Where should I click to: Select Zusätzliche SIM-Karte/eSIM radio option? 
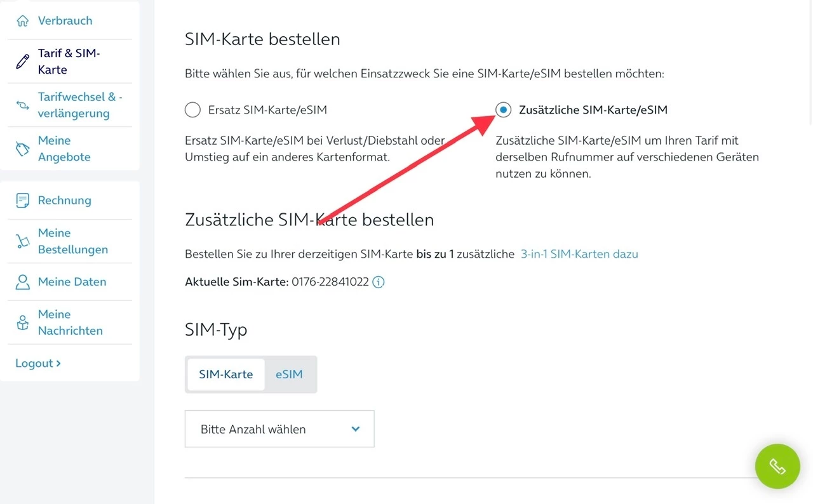pos(503,110)
